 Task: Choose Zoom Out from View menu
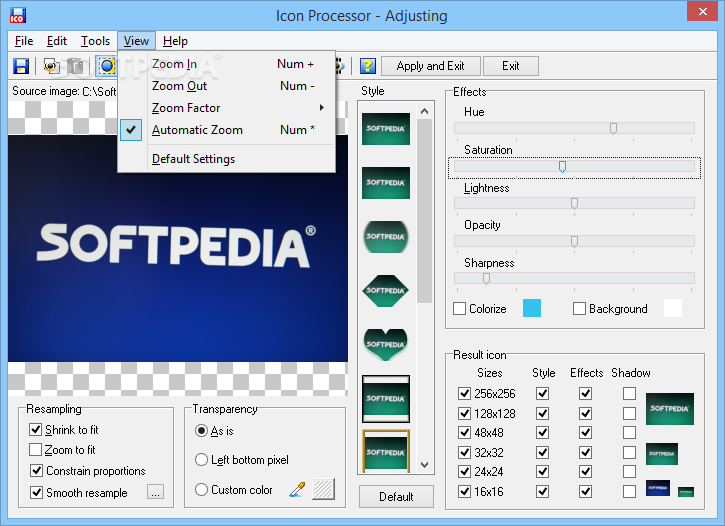click(x=227, y=86)
